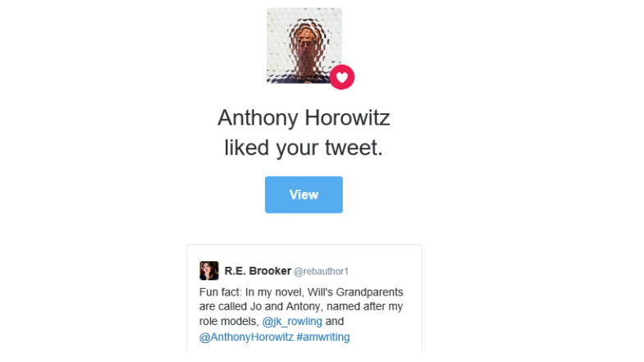Click the R.E. Brooker display name
644x362 pixels.
(x=258, y=271)
